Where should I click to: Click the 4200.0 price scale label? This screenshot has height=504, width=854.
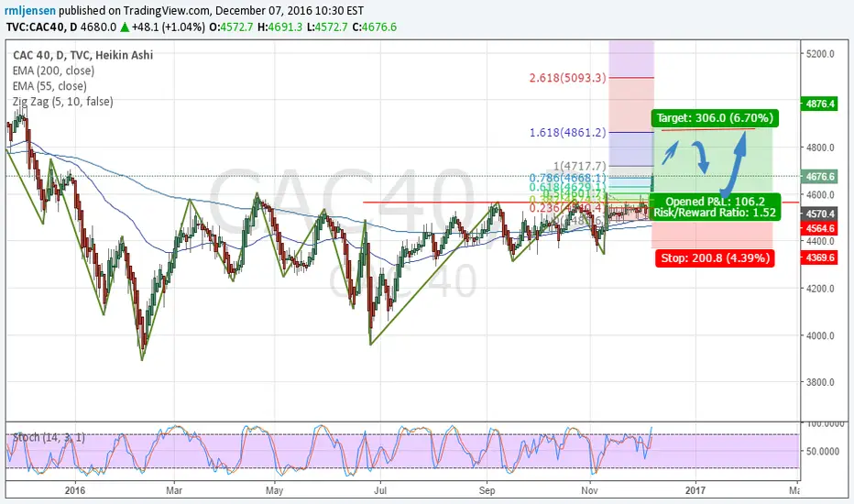820,289
